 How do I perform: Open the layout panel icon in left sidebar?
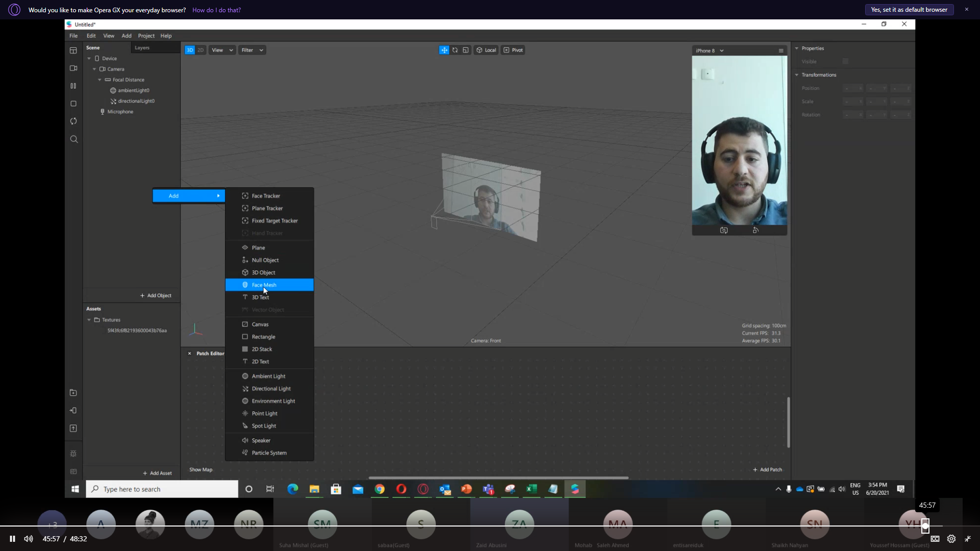click(73, 51)
